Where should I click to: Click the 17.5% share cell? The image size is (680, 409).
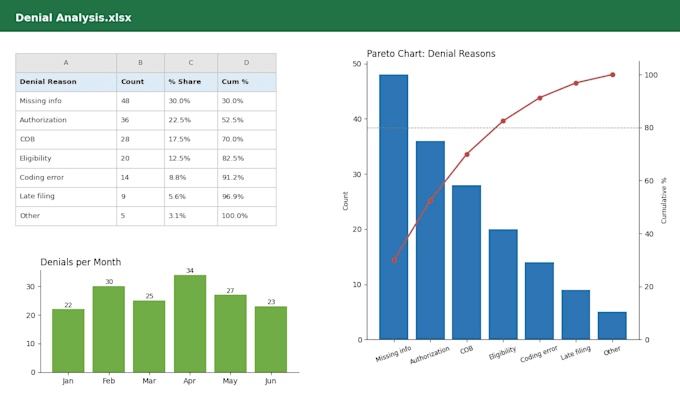(x=191, y=140)
